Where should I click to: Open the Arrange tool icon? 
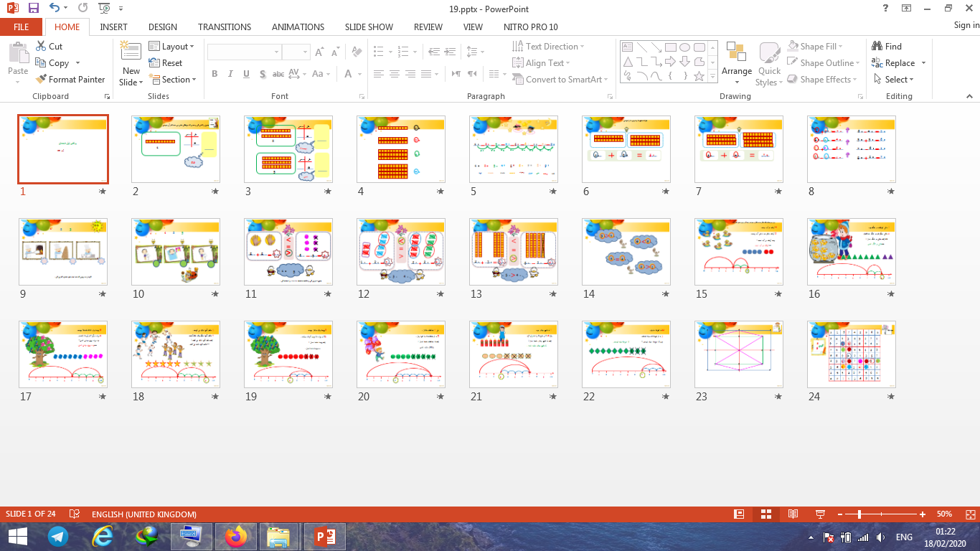coord(736,52)
